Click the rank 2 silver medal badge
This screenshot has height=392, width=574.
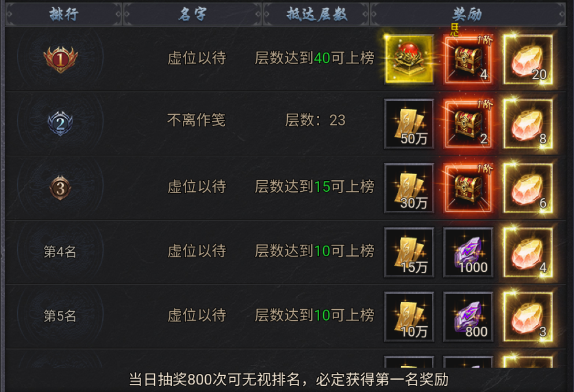pos(60,124)
